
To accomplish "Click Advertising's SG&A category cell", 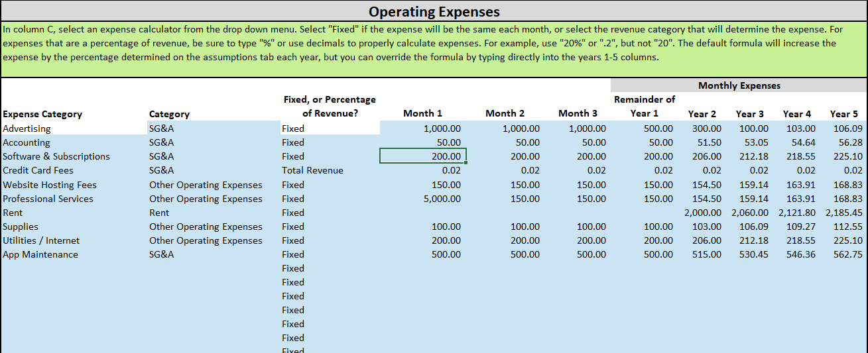I will click(214, 128).
